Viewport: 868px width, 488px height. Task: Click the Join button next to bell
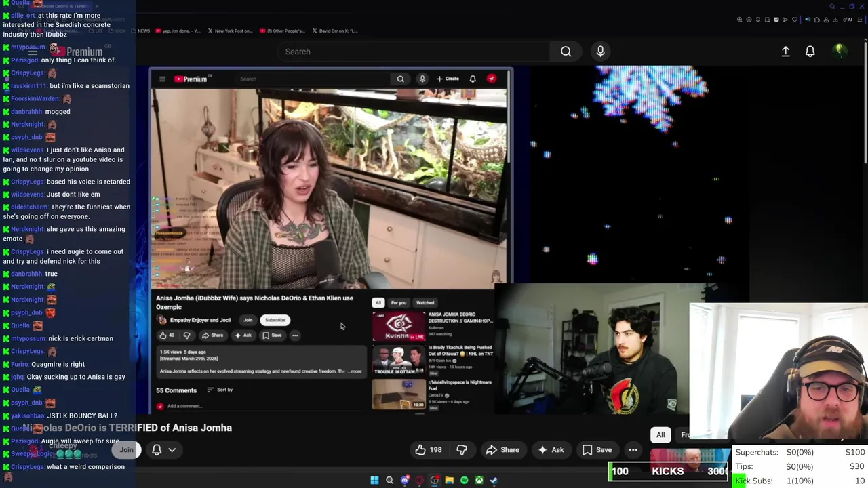point(127,450)
